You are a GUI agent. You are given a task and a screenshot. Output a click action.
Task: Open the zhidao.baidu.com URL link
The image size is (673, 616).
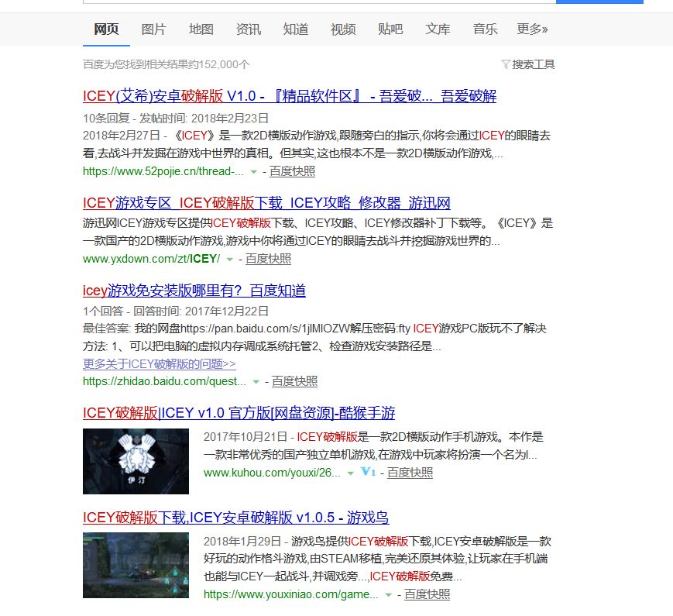(x=164, y=381)
